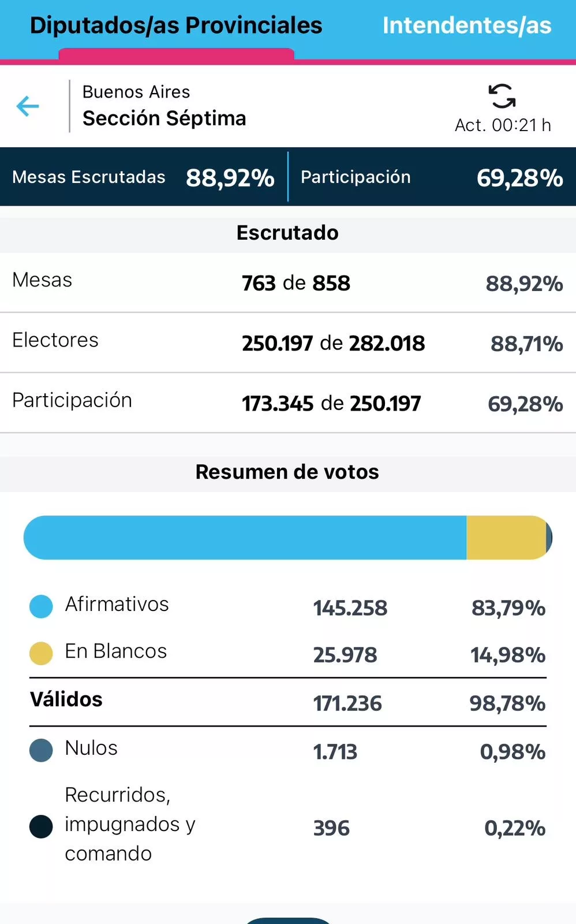Click the Nulos legend dot
The width and height of the screenshot is (576, 924).
[x=41, y=750]
